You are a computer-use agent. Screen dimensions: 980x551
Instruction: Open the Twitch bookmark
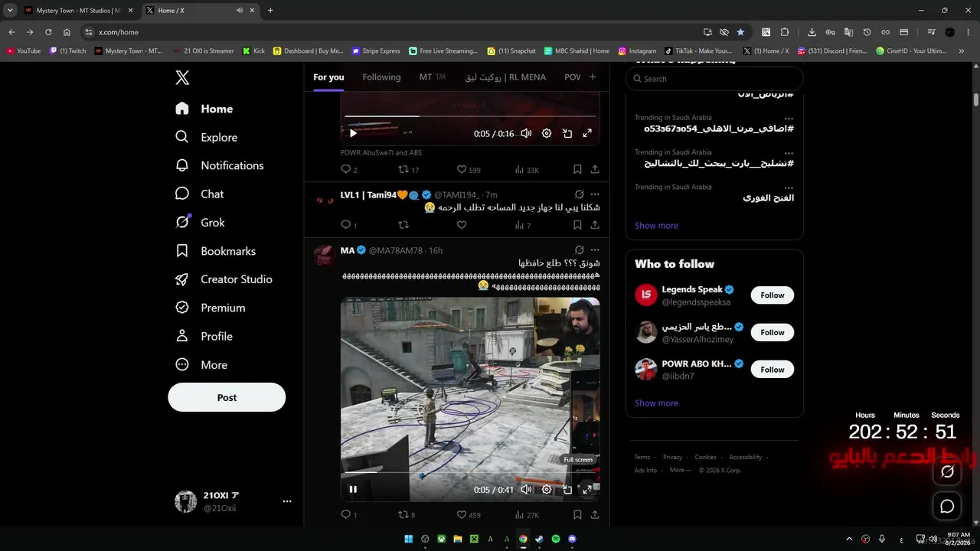pos(68,51)
